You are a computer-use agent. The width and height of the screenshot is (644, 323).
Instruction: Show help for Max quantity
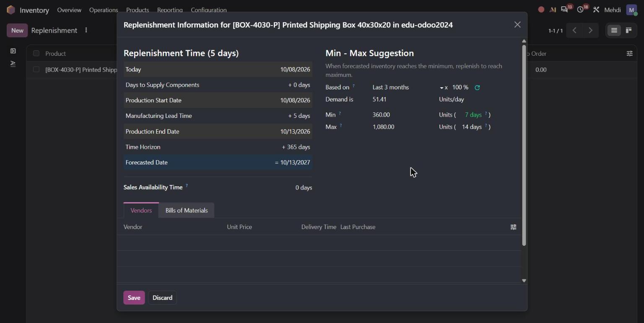point(341,125)
